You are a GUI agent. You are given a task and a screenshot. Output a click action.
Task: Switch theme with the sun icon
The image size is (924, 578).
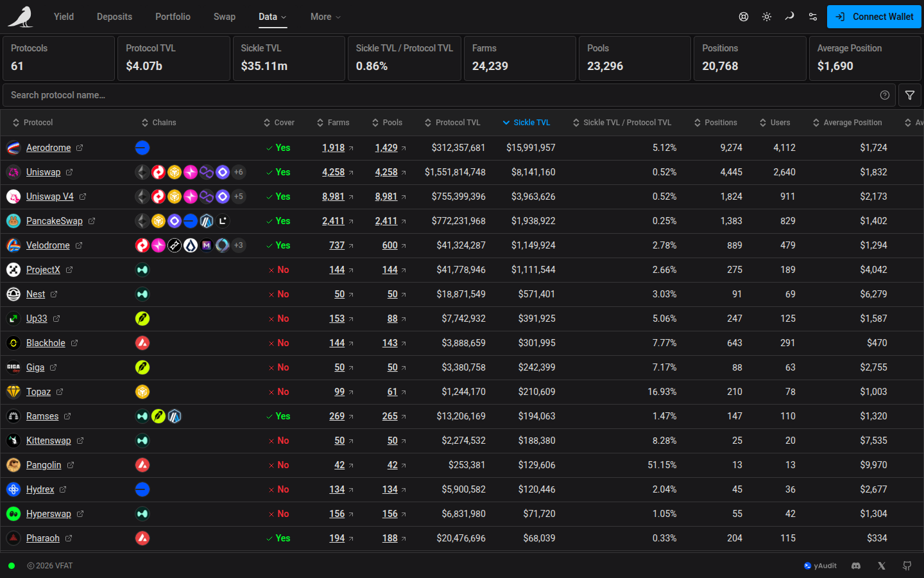point(767,17)
